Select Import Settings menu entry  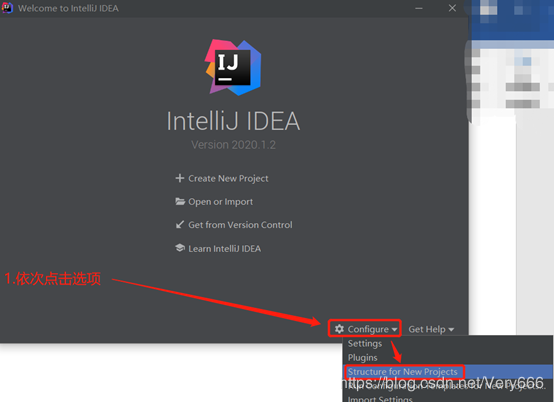tap(380, 399)
